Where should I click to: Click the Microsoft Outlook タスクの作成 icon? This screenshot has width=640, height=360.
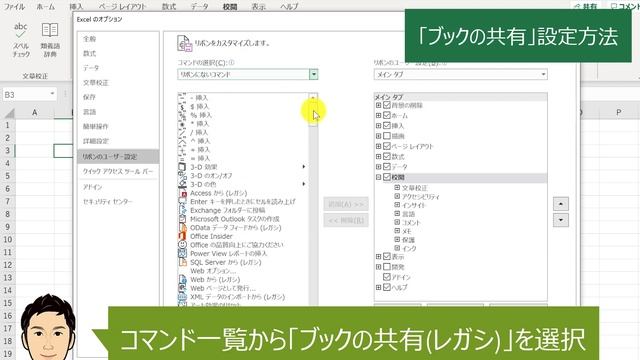[x=182, y=219]
